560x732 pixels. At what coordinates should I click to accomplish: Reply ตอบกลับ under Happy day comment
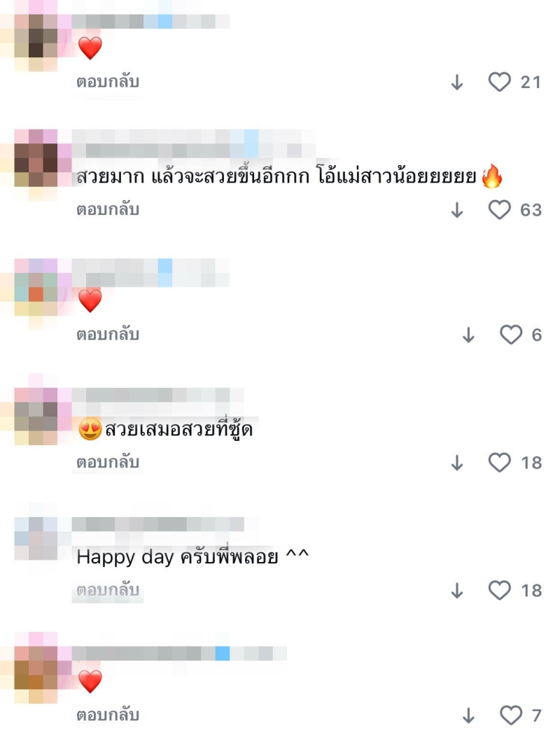click(x=108, y=591)
